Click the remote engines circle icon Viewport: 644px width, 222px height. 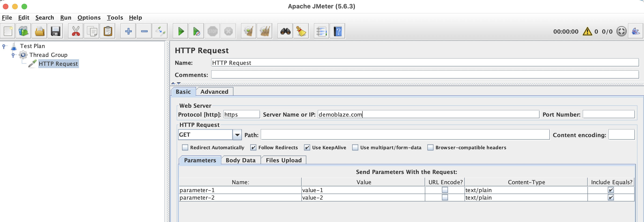[x=621, y=31]
